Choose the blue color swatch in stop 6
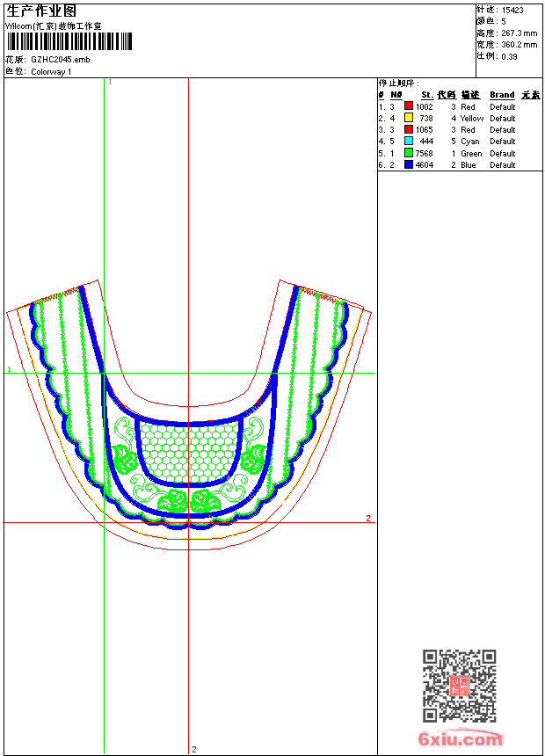 [409, 164]
